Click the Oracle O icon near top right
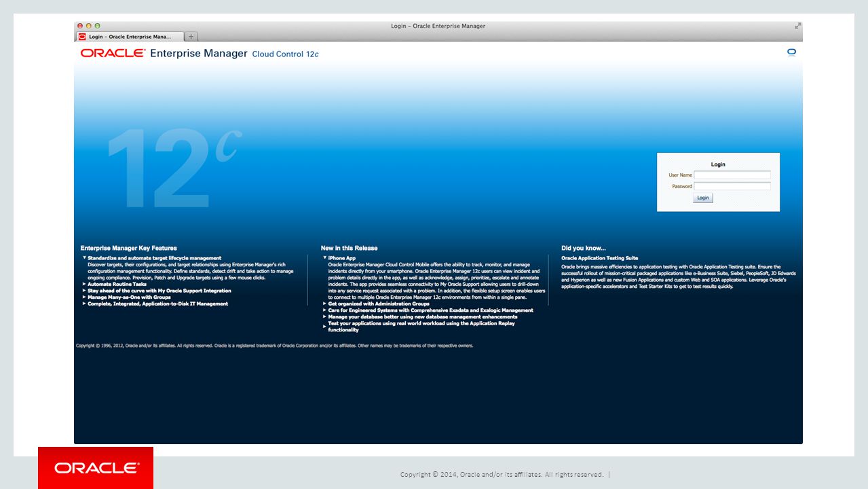This screenshot has height=489, width=868. (791, 52)
